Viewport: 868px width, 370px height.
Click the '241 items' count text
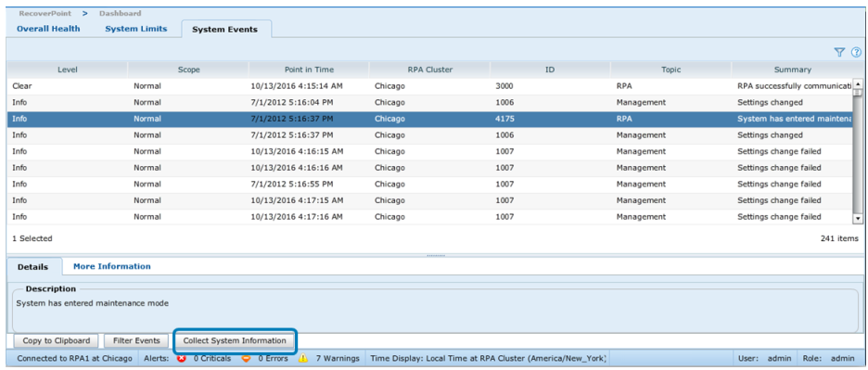(x=839, y=238)
